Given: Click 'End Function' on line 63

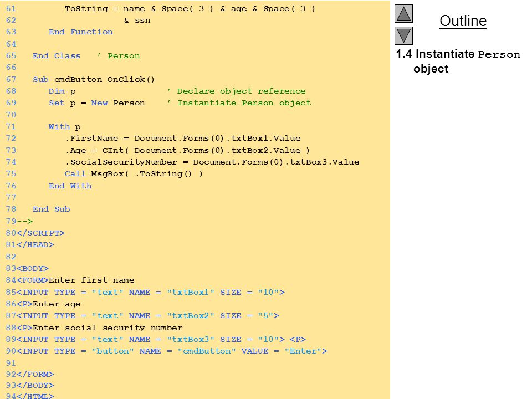Looking at the screenshot, I should tap(80, 32).
